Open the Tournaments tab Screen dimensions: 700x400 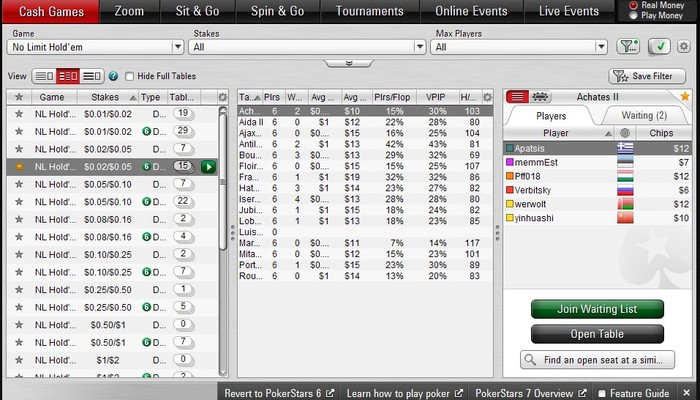coord(370,11)
